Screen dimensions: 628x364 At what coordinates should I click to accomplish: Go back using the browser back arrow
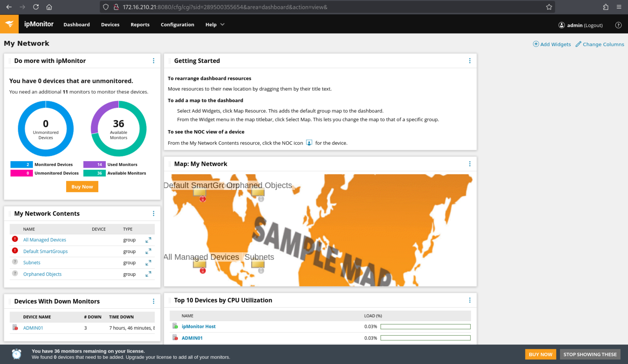9,7
